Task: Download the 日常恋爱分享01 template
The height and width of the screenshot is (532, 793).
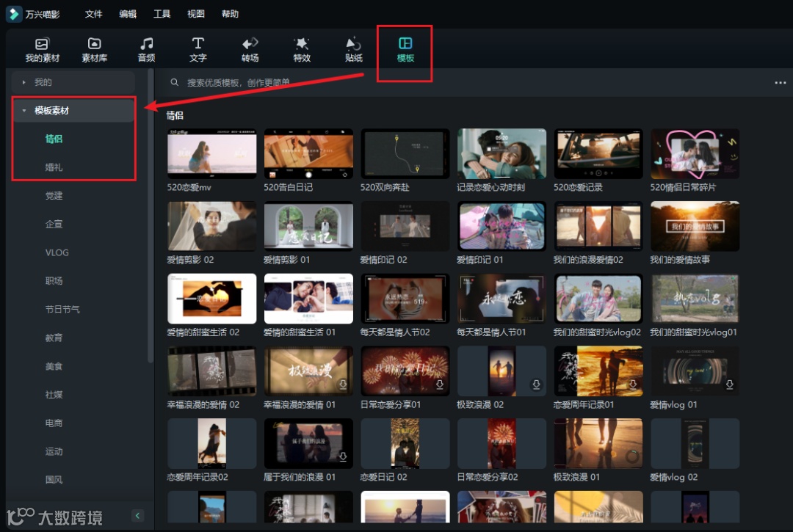Action: tap(440, 385)
